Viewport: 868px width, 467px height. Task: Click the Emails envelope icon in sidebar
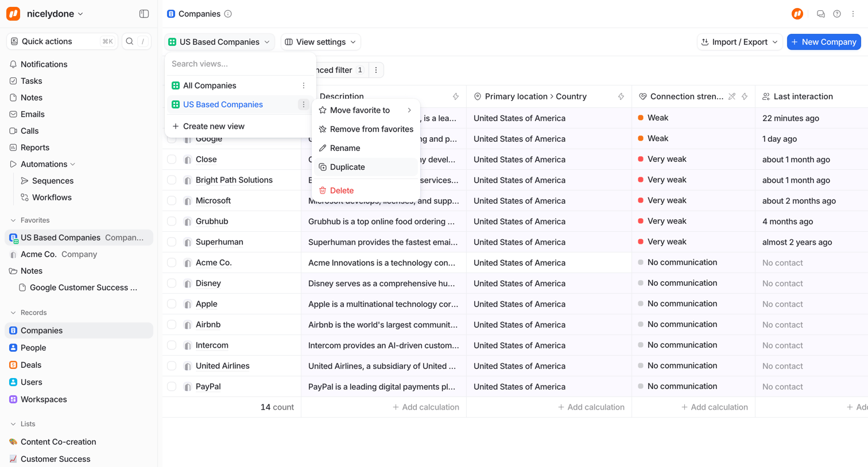point(13,114)
